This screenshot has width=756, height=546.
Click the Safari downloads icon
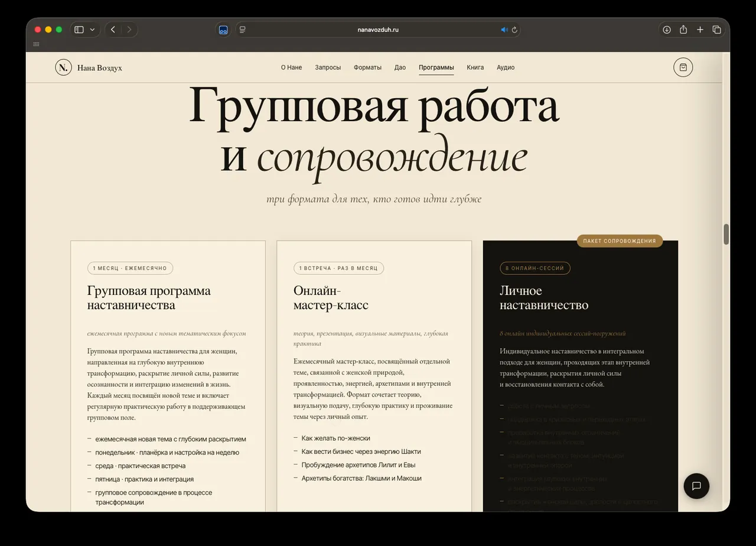667,30
